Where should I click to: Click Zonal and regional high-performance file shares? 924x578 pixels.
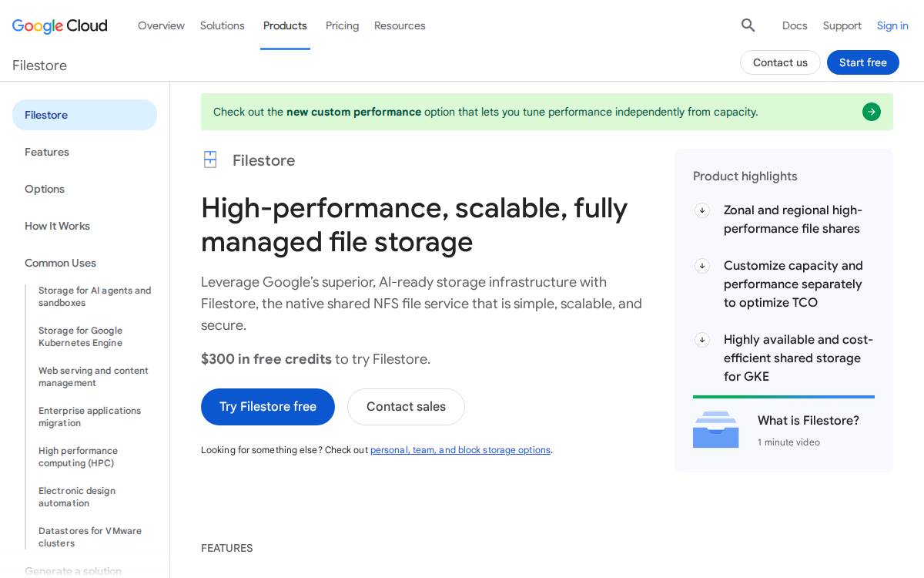click(x=793, y=220)
